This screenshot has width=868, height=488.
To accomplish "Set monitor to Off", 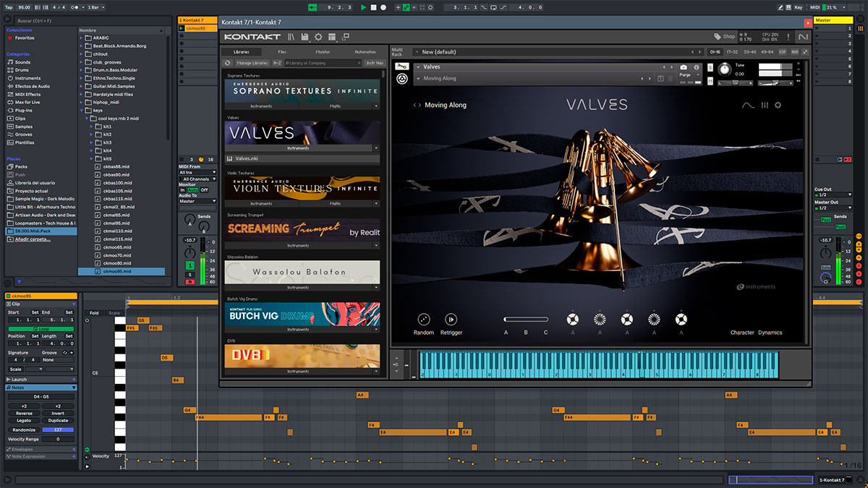I will pos(204,190).
